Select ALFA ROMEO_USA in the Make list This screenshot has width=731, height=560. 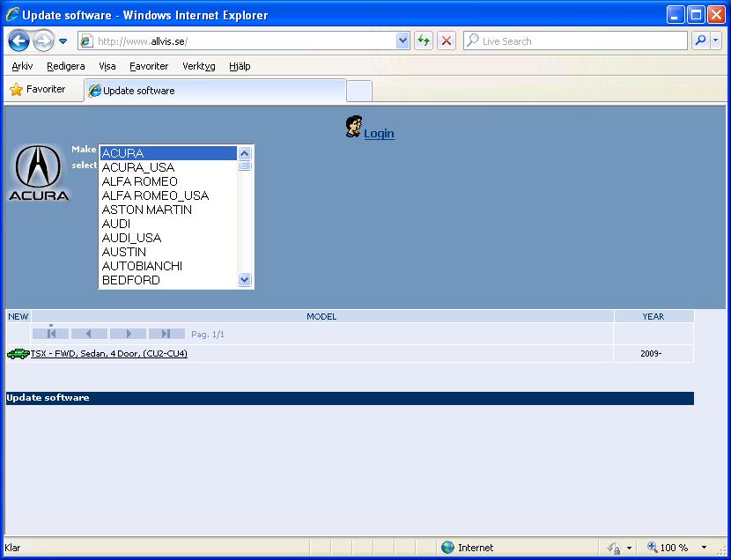pyautogui.click(x=168, y=195)
